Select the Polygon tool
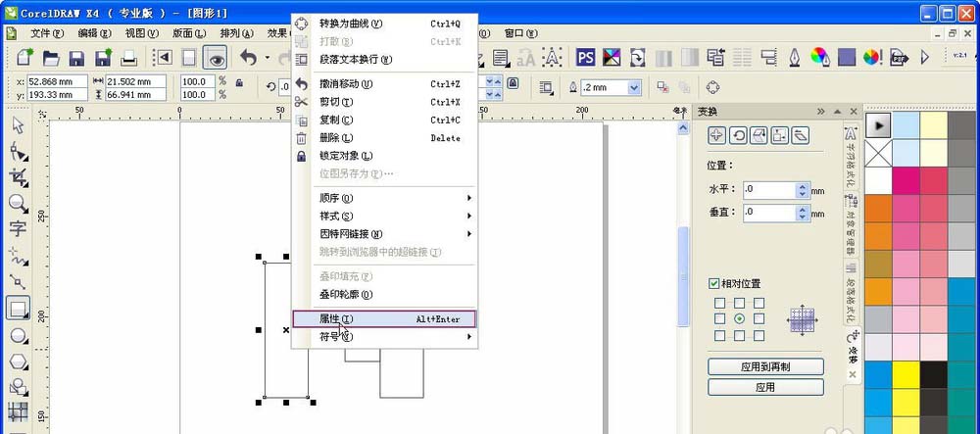The image size is (980, 434). [x=18, y=362]
